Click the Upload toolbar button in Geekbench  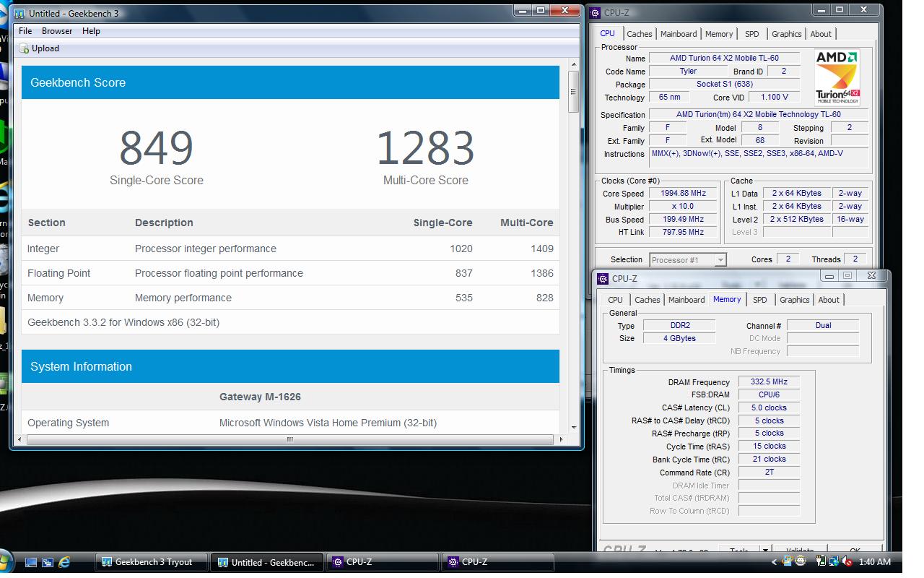point(40,48)
